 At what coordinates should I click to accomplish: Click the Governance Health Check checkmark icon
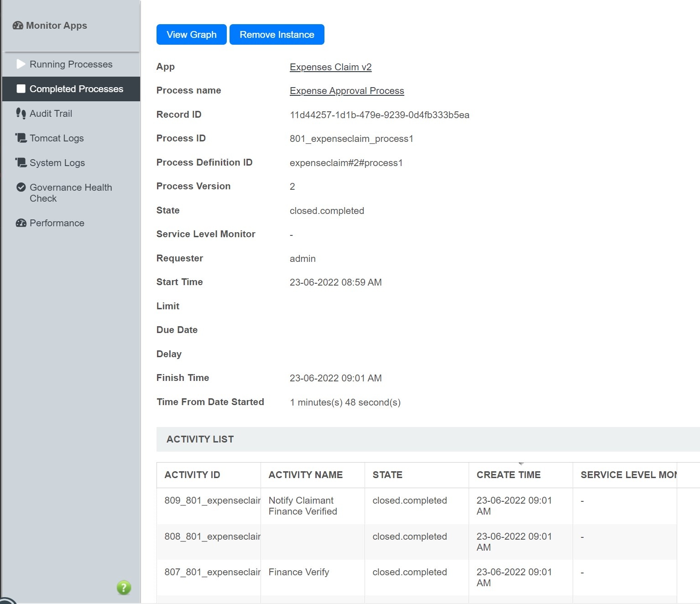pyautogui.click(x=21, y=187)
